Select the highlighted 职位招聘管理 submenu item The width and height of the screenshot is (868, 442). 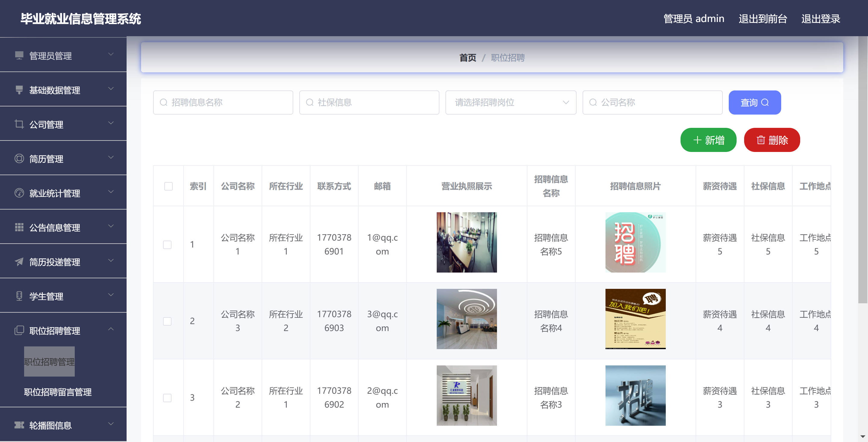49,361
